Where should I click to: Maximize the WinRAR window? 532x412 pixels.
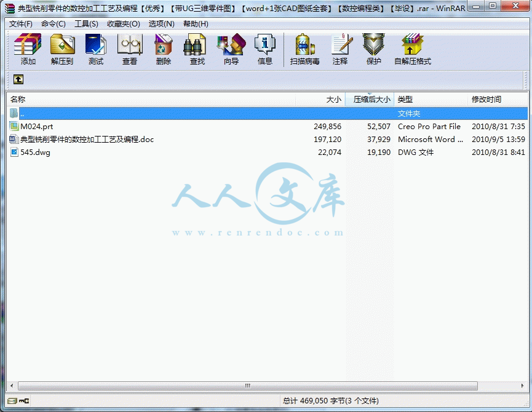pos(493,6)
